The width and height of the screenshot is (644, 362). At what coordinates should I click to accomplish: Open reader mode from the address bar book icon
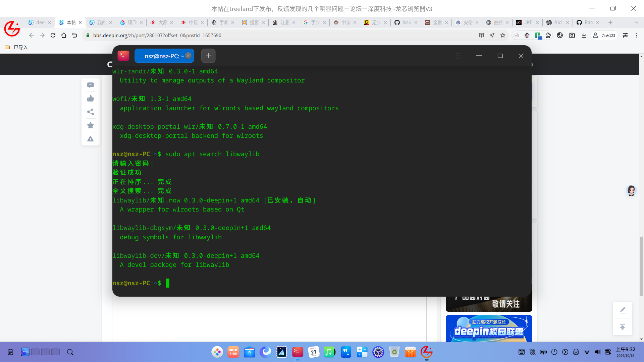tap(481, 35)
